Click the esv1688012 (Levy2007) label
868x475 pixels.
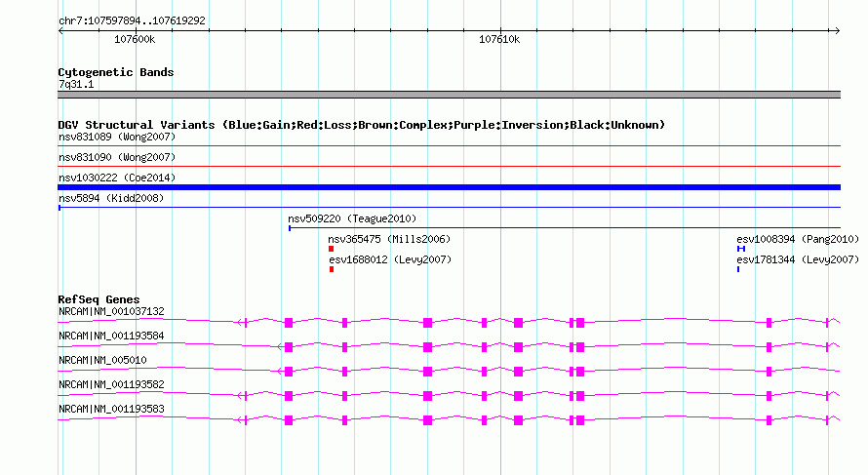[x=390, y=259]
